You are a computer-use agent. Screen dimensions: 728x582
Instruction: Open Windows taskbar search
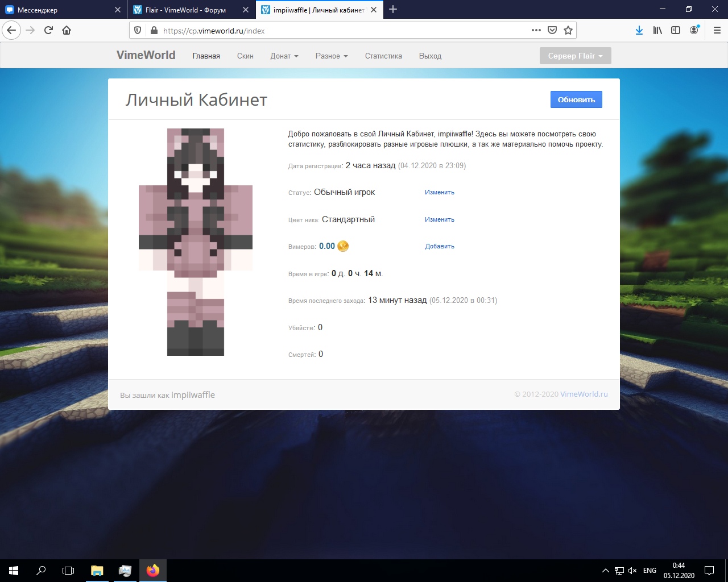tap(41, 571)
